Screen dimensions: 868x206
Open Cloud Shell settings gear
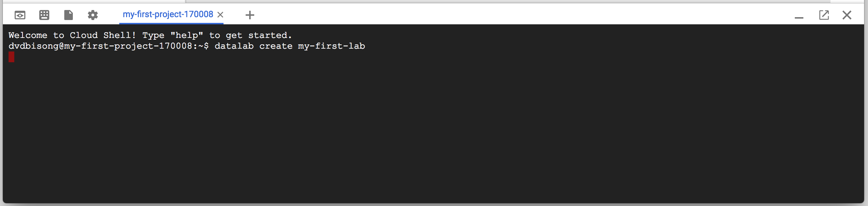(x=93, y=15)
